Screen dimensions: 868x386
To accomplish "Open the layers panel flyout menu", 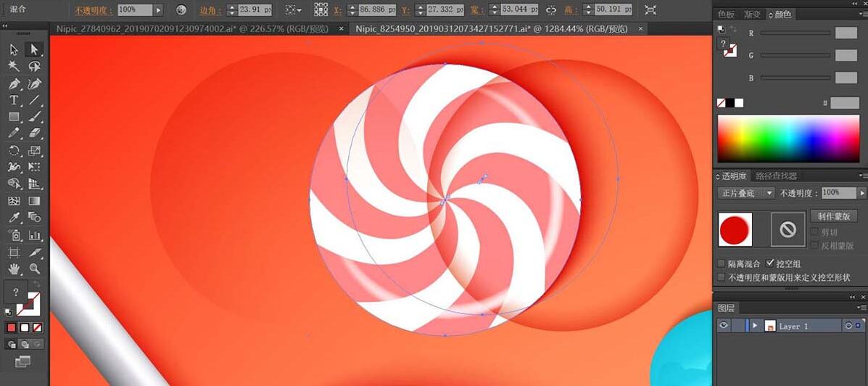I will 861,308.
